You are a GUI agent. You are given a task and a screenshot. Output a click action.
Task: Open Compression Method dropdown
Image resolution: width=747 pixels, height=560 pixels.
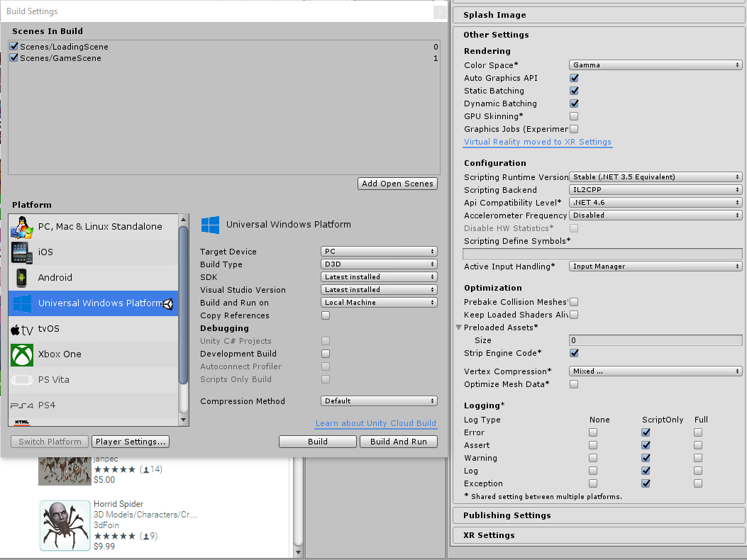(x=379, y=401)
